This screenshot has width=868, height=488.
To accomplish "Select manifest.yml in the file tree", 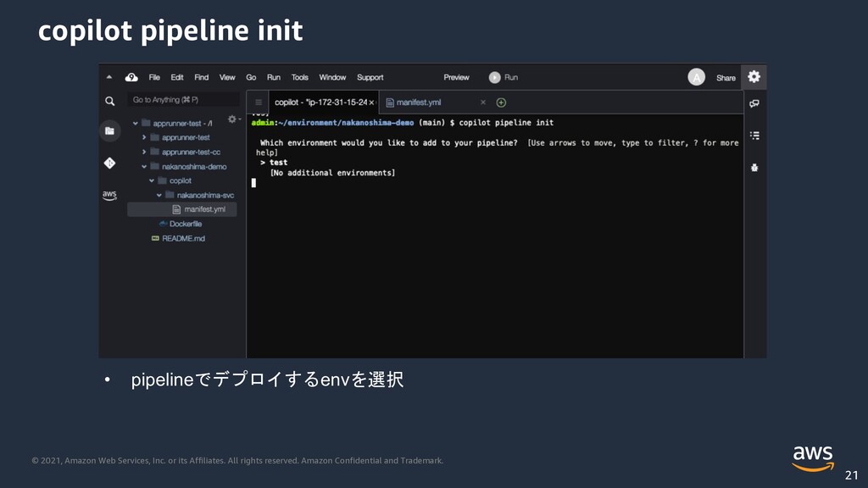I will coord(182,209).
